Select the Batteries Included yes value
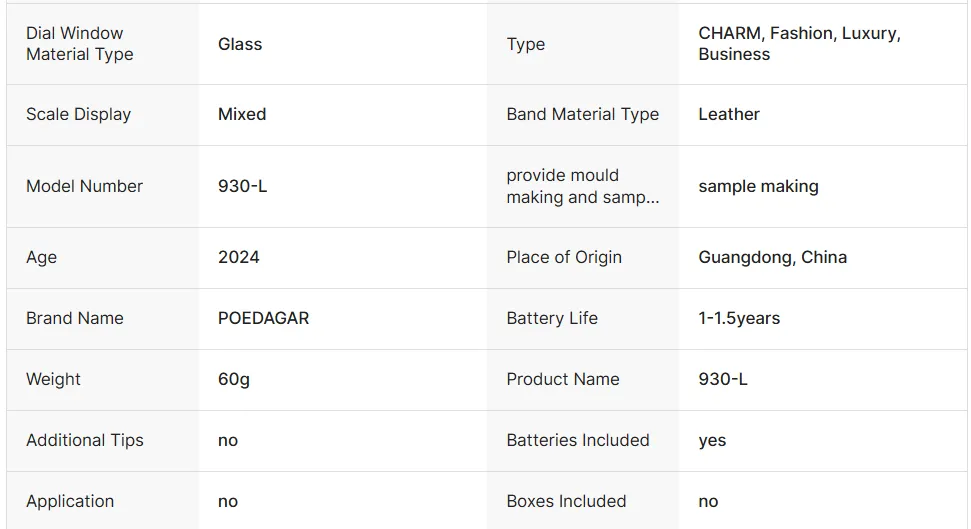This screenshot has width=971, height=529. (712, 440)
